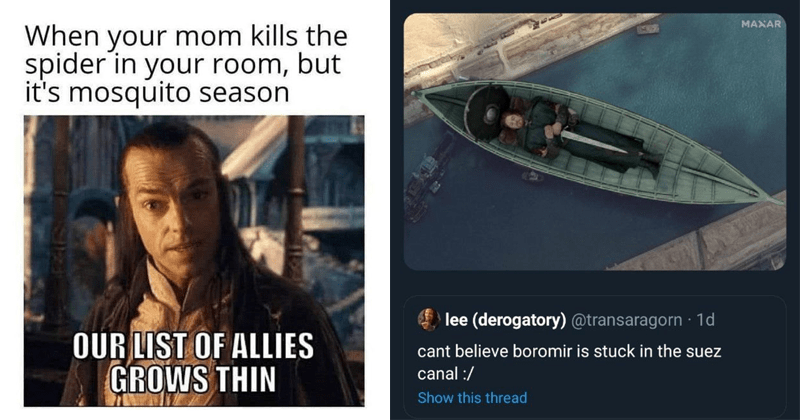Viewport: 800px width, 420px height.
Task: Click the tiny vessel just below the boat
Action: point(531,177)
